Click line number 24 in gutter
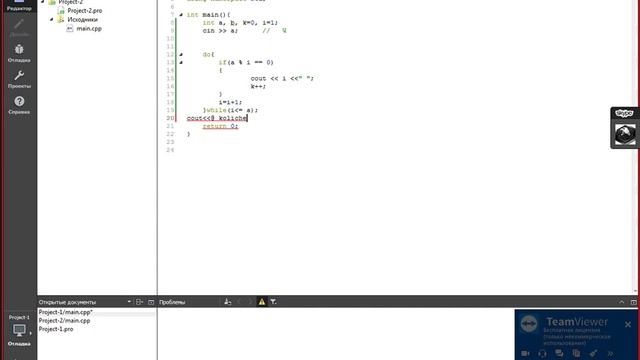Screen dimensions: 640x360 pos(170,150)
